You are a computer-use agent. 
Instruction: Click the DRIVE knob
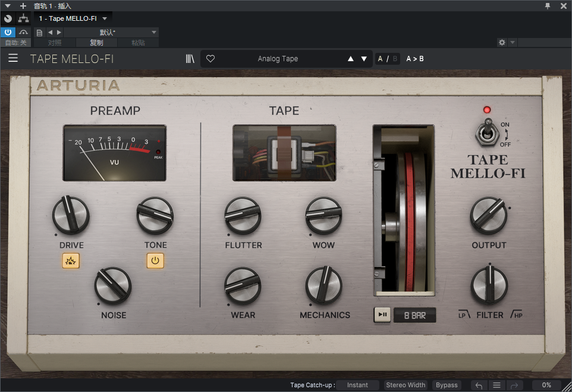tap(71, 216)
